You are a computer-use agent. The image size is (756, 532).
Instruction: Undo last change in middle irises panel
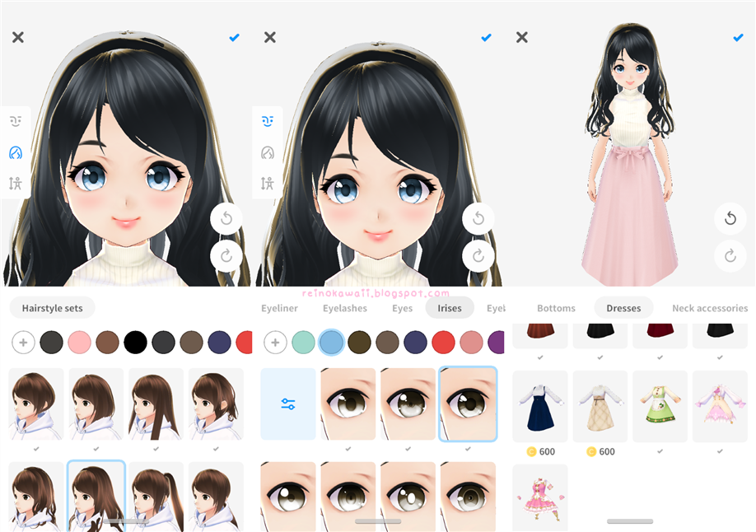click(x=478, y=218)
